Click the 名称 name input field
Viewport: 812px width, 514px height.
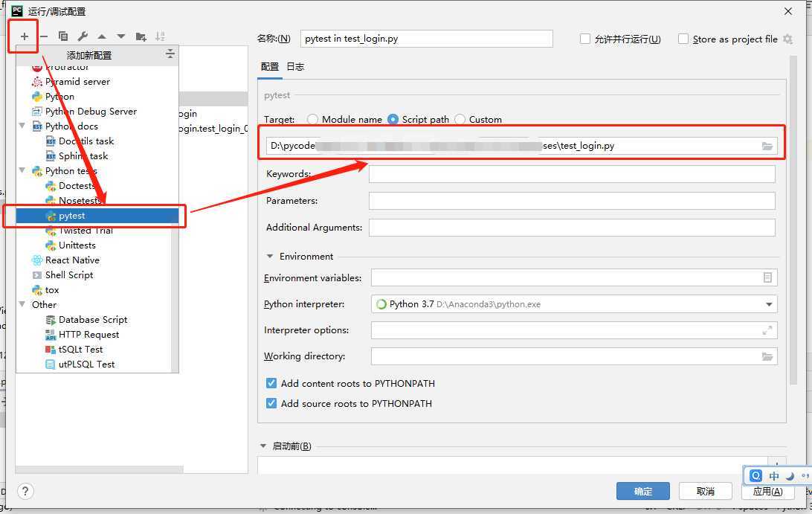click(427, 39)
